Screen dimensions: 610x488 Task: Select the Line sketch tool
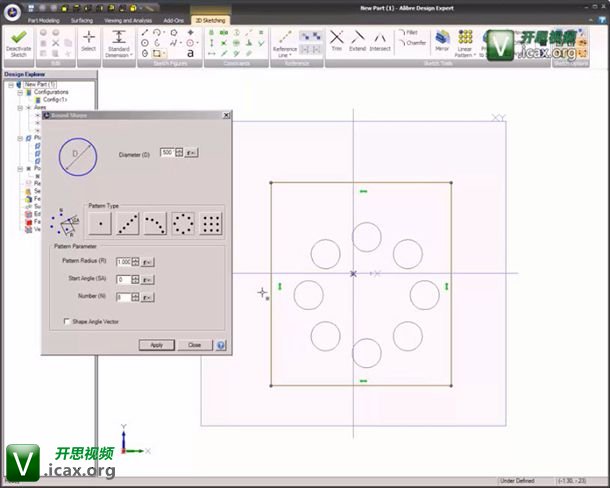tap(145, 33)
